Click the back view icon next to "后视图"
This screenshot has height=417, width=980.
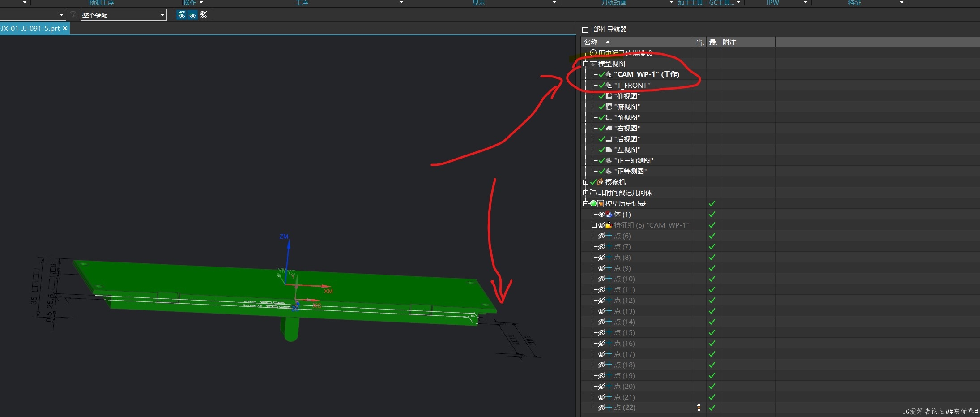click(x=609, y=139)
